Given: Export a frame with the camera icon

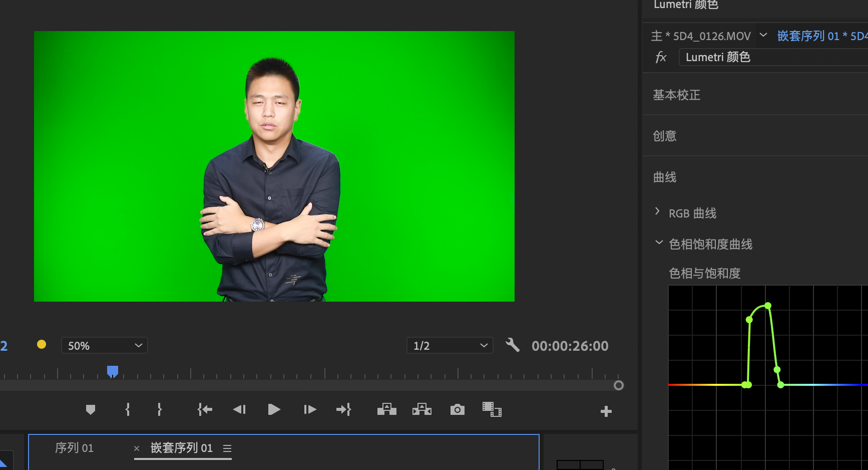Looking at the screenshot, I should [458, 410].
